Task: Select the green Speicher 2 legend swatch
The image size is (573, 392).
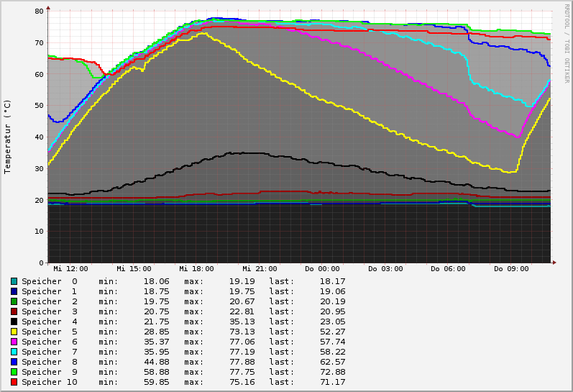Action: tap(14, 301)
